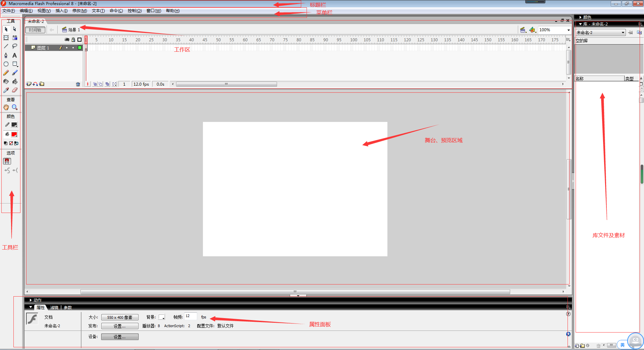Click the 550 x 400 像素 size button
Image resolution: width=644 pixels, height=350 pixels.
point(120,317)
